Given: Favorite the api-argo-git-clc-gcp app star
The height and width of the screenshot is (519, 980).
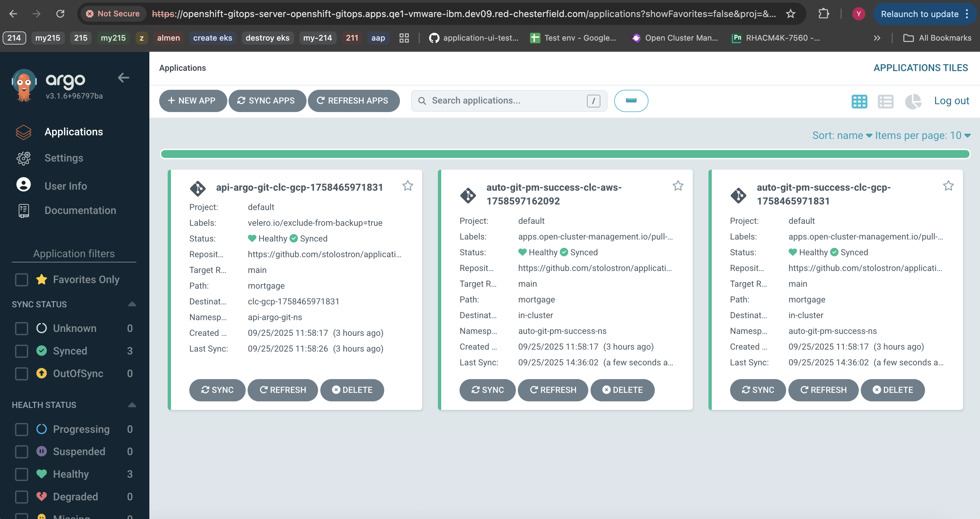Looking at the screenshot, I should click(x=407, y=186).
